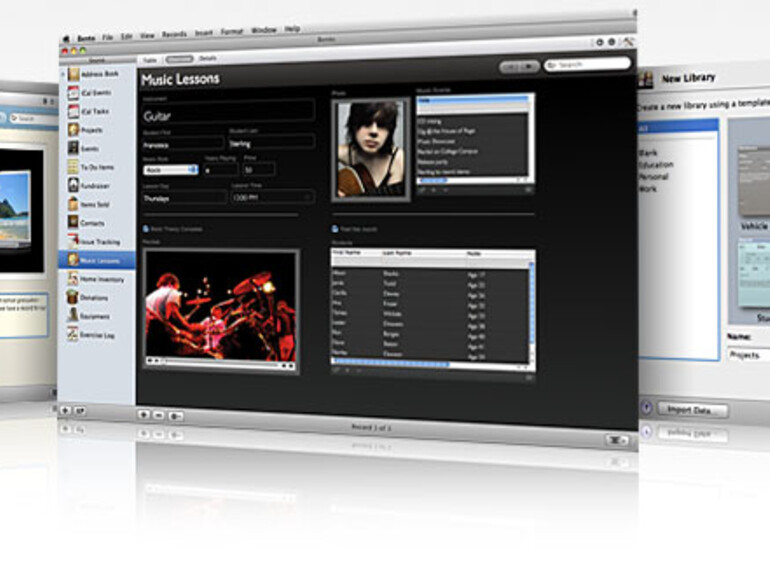Select Personal in New Library category list

coord(653,177)
